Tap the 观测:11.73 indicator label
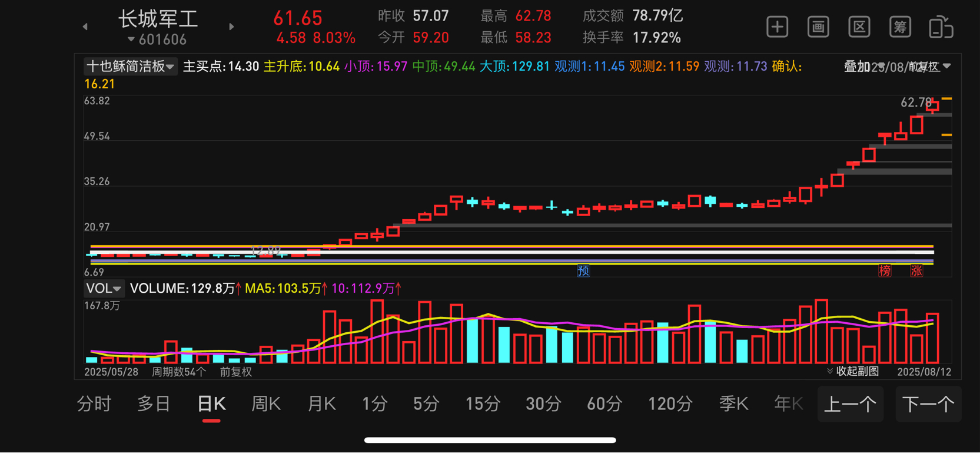This screenshot has height=453, width=980. click(736, 67)
